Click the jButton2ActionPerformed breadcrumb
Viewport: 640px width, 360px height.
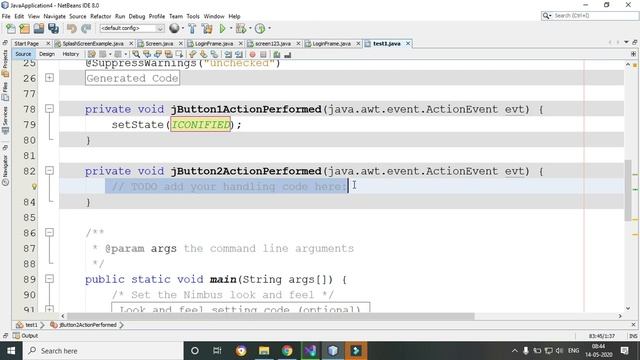coord(84,325)
